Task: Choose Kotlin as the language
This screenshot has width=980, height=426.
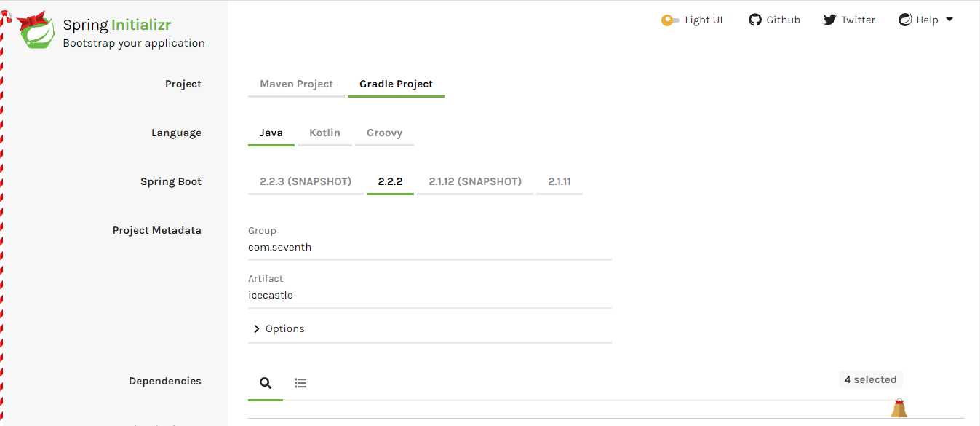Action: [x=324, y=133]
